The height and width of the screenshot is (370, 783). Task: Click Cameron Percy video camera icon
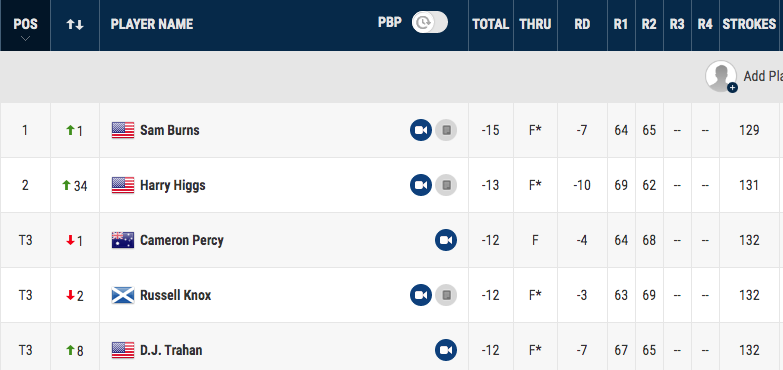[x=446, y=240]
